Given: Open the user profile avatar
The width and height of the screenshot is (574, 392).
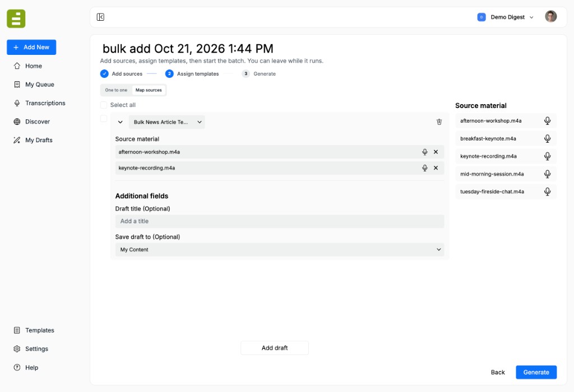Looking at the screenshot, I should (x=550, y=16).
